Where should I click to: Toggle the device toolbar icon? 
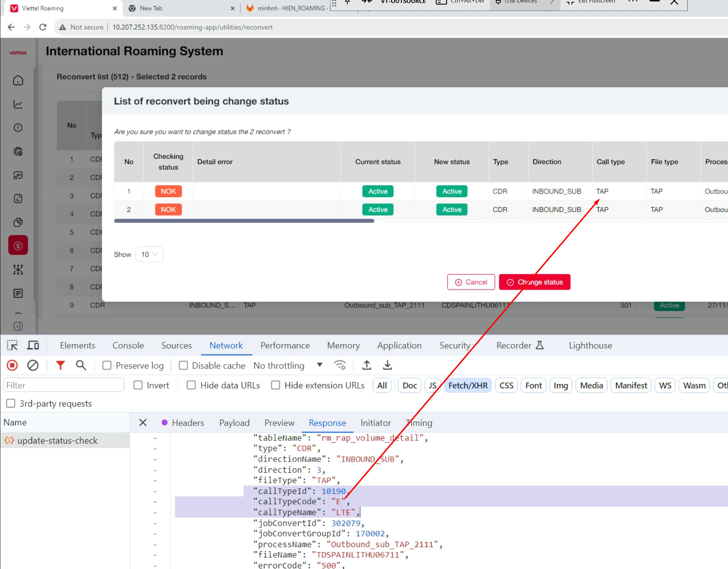click(33, 345)
